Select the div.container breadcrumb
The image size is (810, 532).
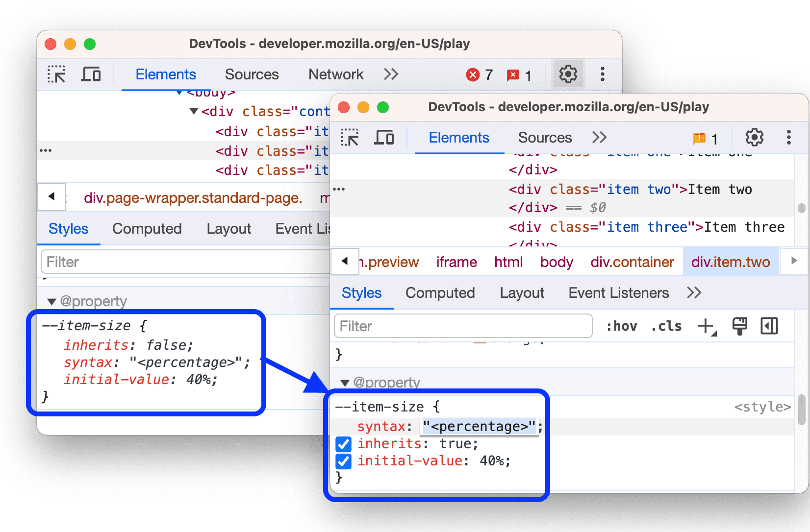pyautogui.click(x=632, y=262)
